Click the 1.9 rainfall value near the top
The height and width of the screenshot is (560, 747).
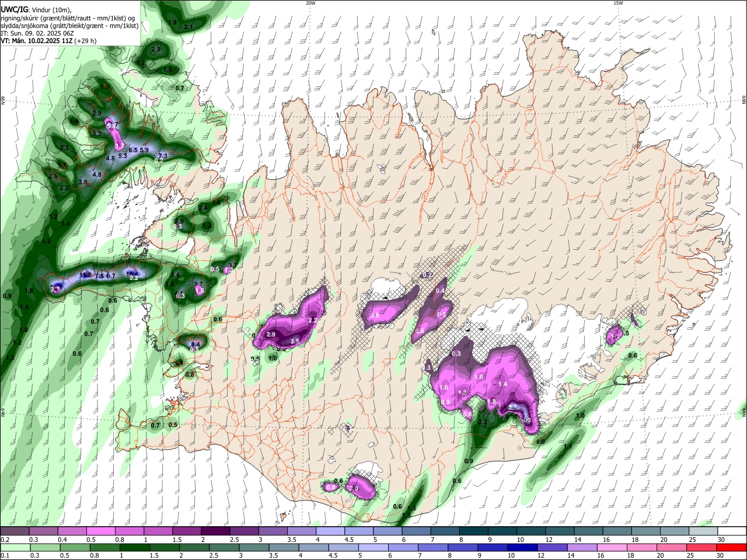tap(172, 22)
